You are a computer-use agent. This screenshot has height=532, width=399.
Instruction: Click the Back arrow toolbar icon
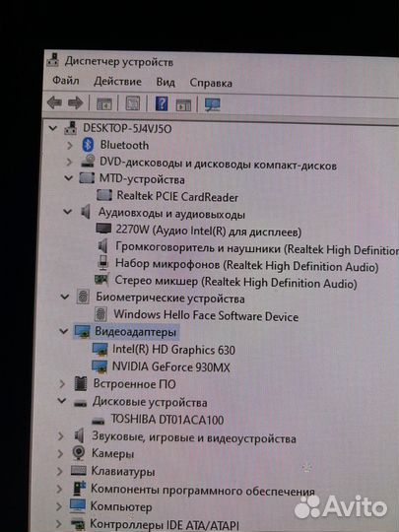(54, 102)
